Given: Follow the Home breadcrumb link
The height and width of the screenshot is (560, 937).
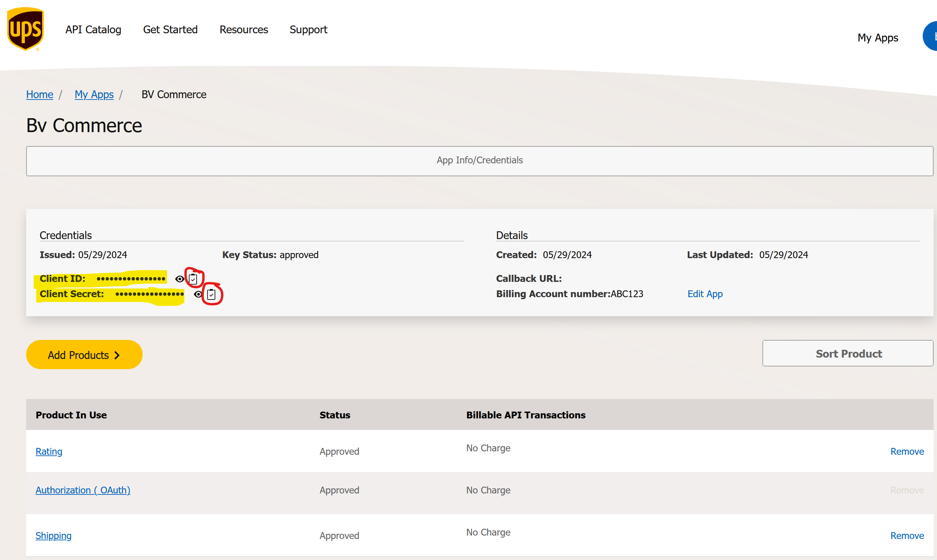Looking at the screenshot, I should pyautogui.click(x=40, y=94).
